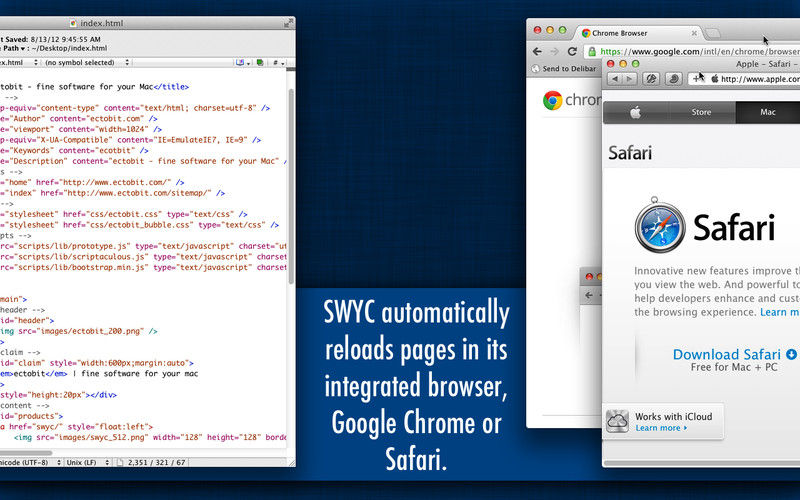The height and width of the screenshot is (500, 800).
Task: Click the code line containing css/ectobit_bubble.css
Action: pyautogui.click(x=140, y=225)
